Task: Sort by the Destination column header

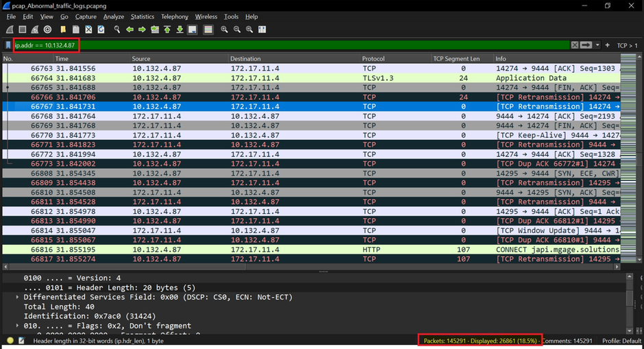Action: tap(295, 59)
